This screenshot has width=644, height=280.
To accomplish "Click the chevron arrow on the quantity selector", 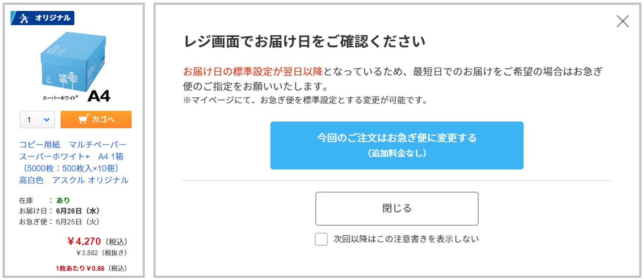I will point(46,119).
